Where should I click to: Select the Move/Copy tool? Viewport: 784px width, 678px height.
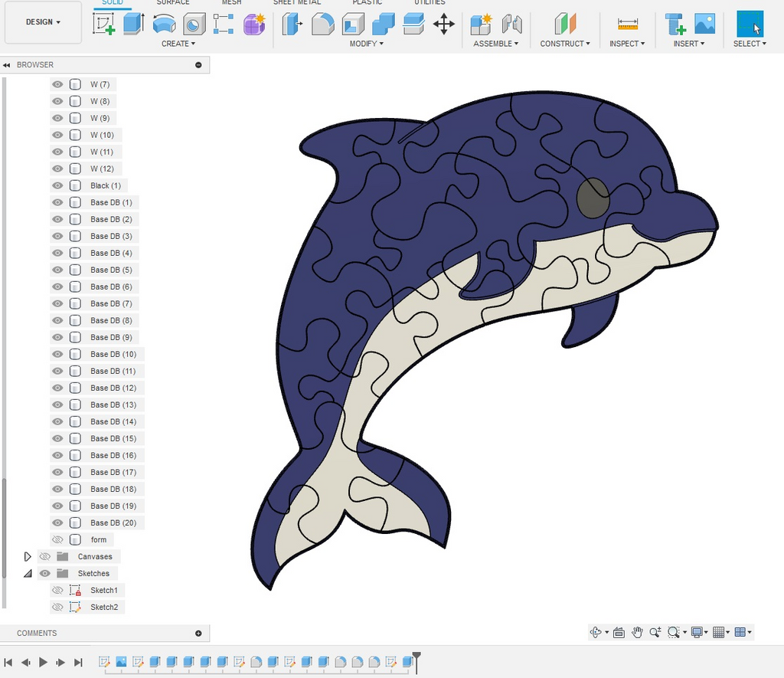tap(444, 24)
